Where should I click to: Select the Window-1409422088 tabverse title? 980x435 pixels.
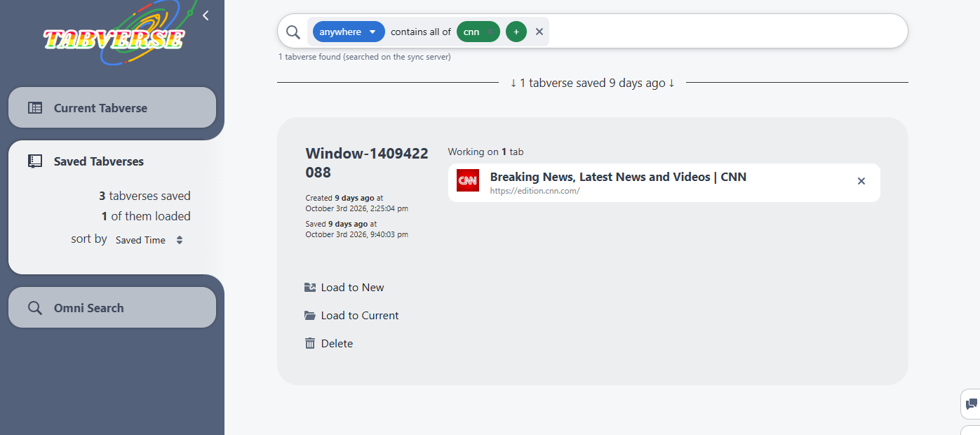(367, 163)
